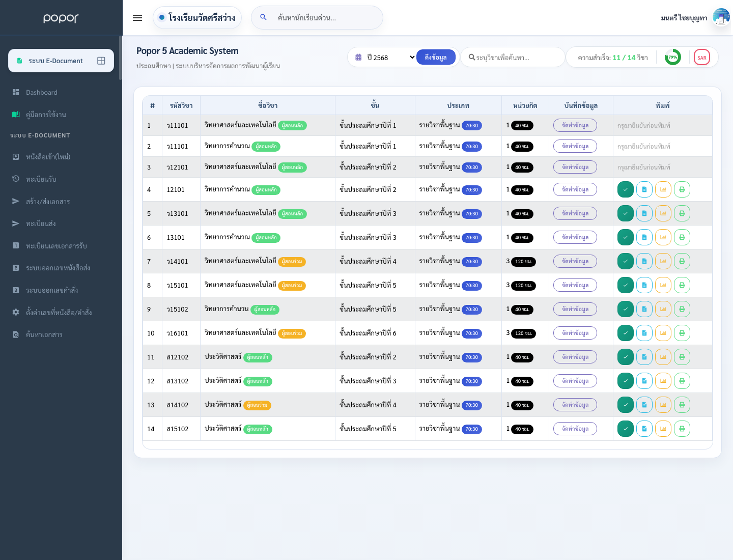
Task: Click จัดทำข้อมูล button for row 1 ว11101
Action: point(575,125)
